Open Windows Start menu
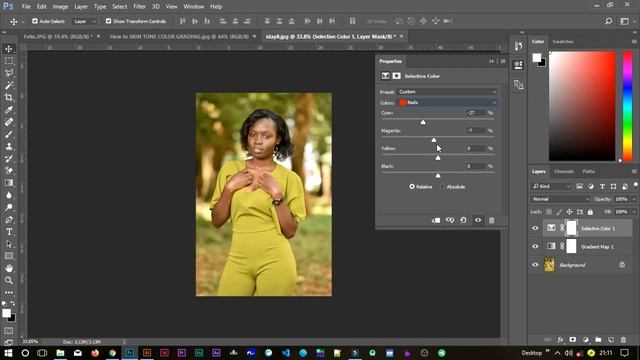640x360 pixels. [8, 353]
